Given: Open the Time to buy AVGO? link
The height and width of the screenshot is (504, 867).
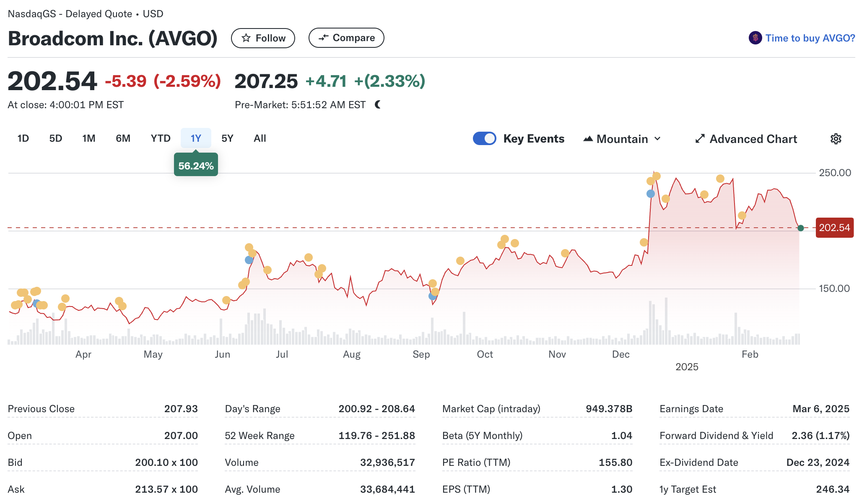Looking at the screenshot, I should [810, 38].
